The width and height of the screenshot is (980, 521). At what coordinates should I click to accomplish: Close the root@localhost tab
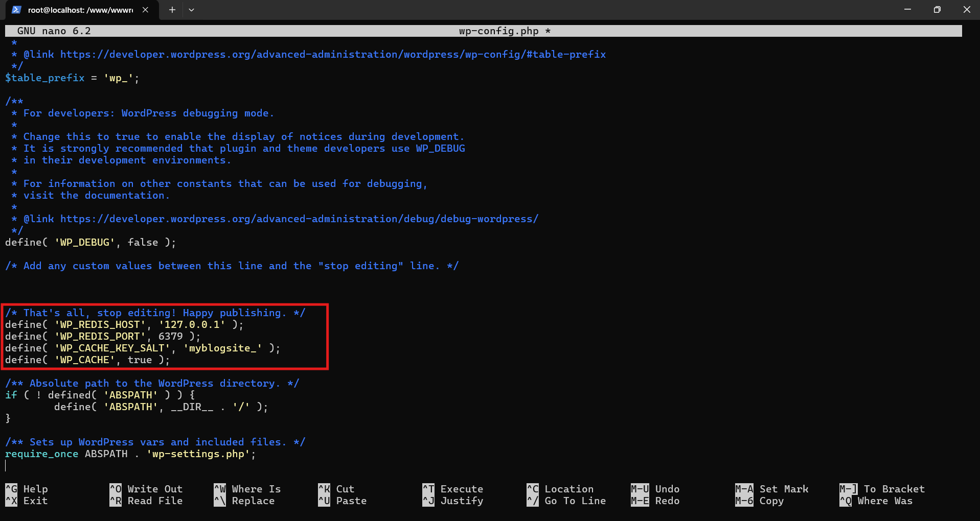[145, 9]
